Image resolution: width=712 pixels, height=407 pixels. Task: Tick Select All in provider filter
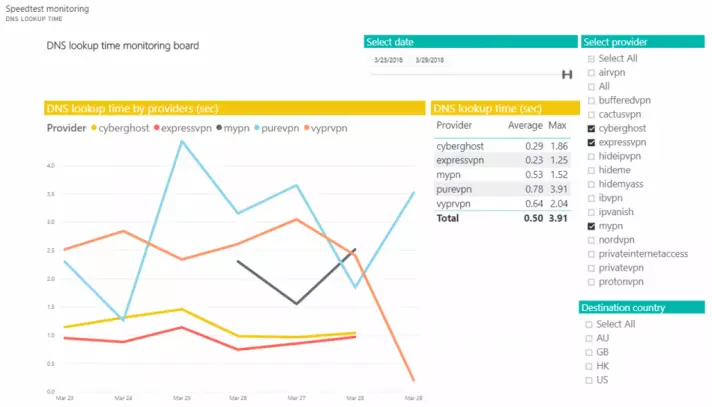(591, 59)
